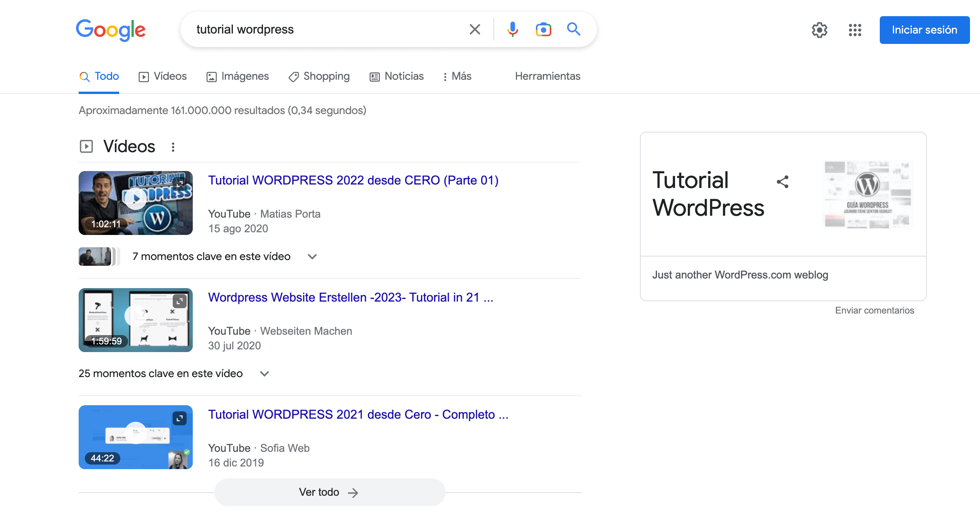The width and height of the screenshot is (980, 520).
Task: Click Ver todo videos button
Action: click(x=330, y=492)
